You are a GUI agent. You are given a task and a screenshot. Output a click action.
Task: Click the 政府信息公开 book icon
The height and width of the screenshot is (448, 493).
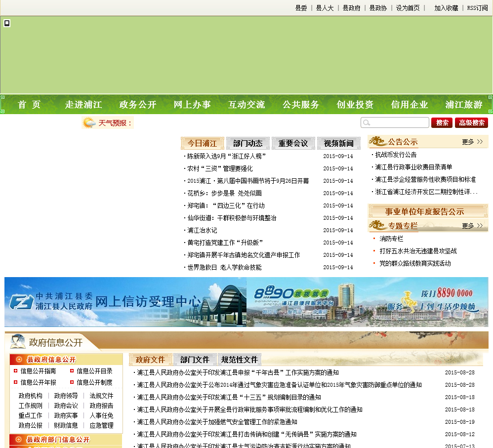[18, 341]
